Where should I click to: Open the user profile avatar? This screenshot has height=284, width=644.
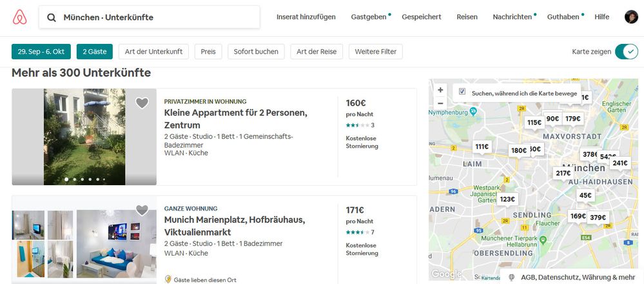tap(631, 17)
